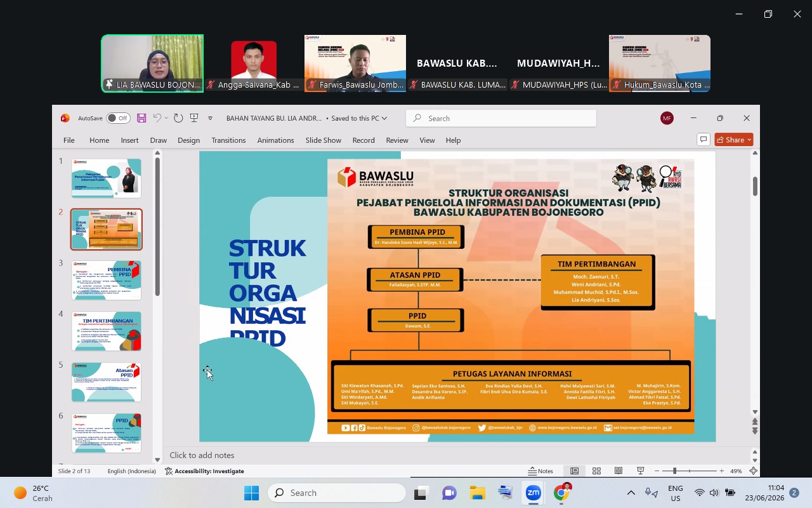Select slide 6 PPID thumbnail
Image resolution: width=812 pixels, height=508 pixels.
pos(107,432)
